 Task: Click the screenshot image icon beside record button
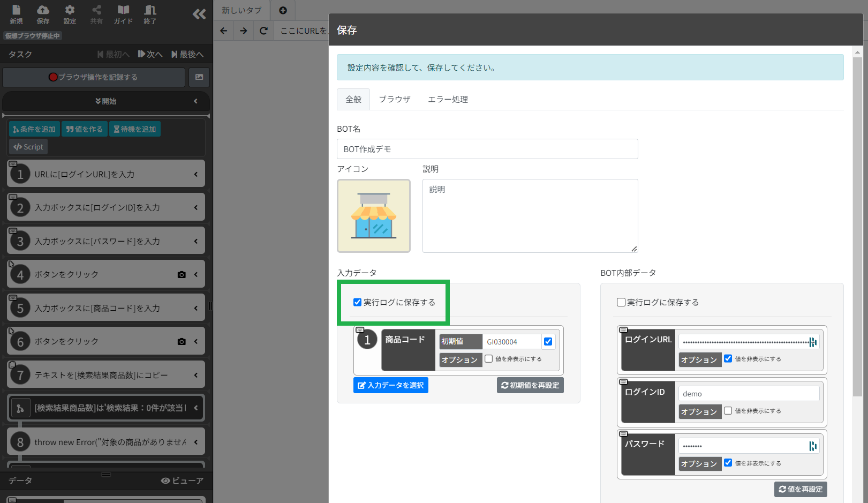(x=199, y=77)
